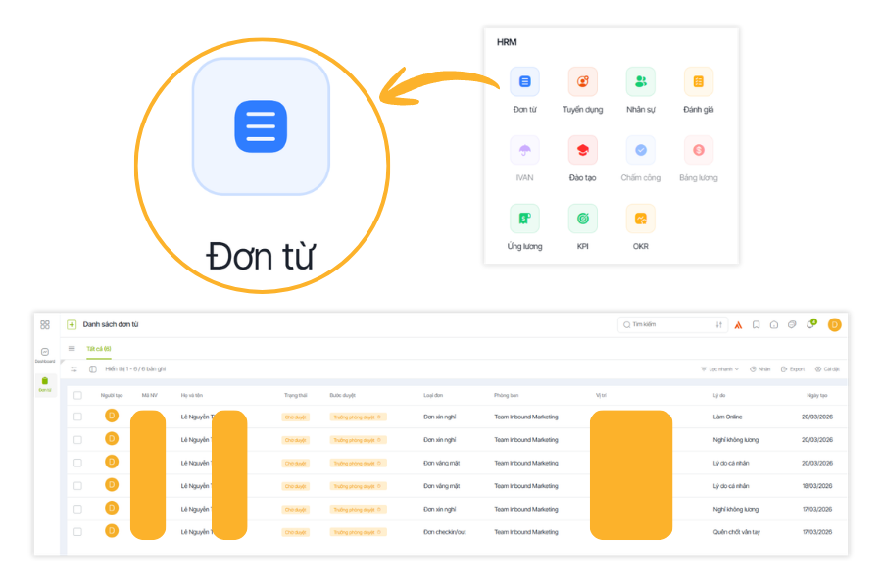Open the Tuyển dụng module in HRM
The width and height of the screenshot is (882, 588).
point(582,82)
